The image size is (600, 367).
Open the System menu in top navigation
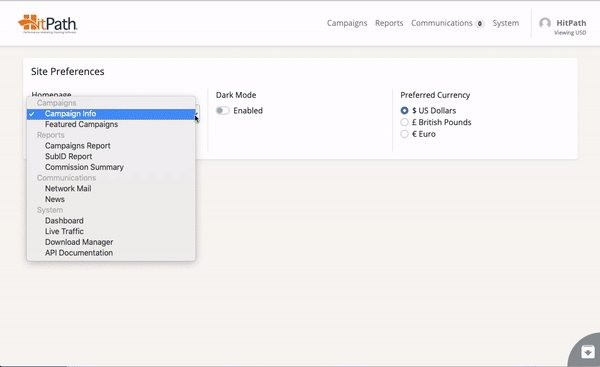point(505,23)
